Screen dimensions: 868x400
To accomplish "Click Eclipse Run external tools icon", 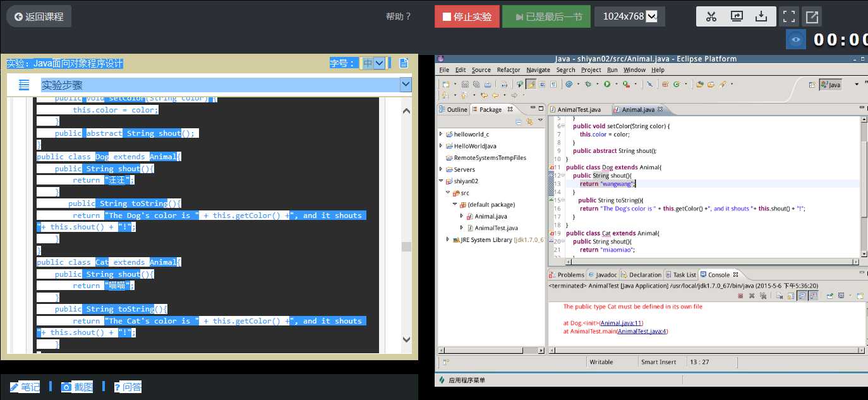I will (x=626, y=84).
